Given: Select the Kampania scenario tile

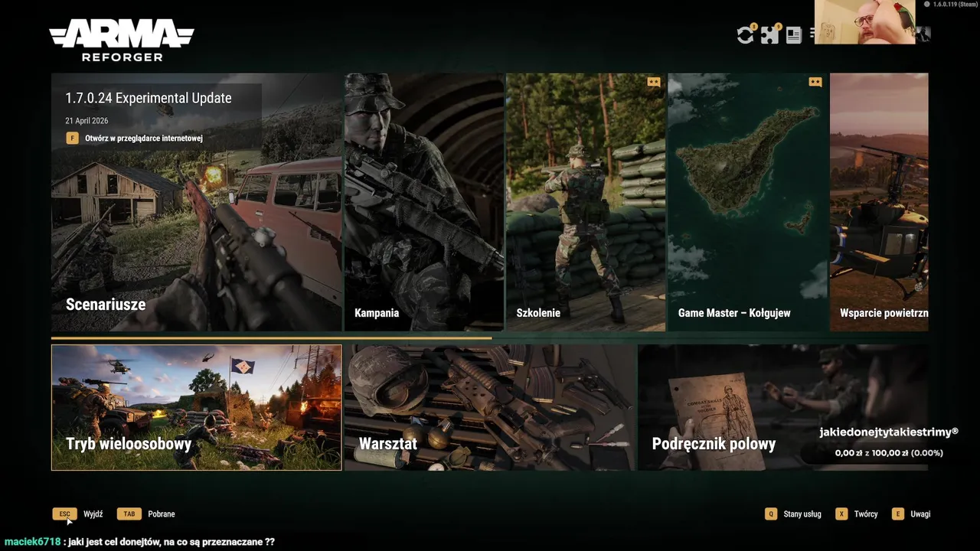Looking at the screenshot, I should pyautogui.click(x=424, y=202).
